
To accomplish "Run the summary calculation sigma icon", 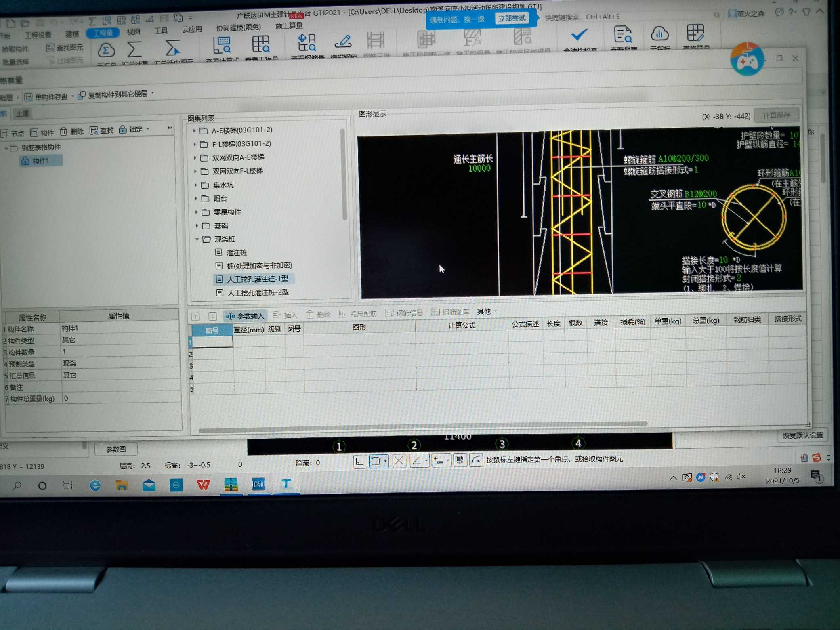I will pyautogui.click(x=134, y=50).
